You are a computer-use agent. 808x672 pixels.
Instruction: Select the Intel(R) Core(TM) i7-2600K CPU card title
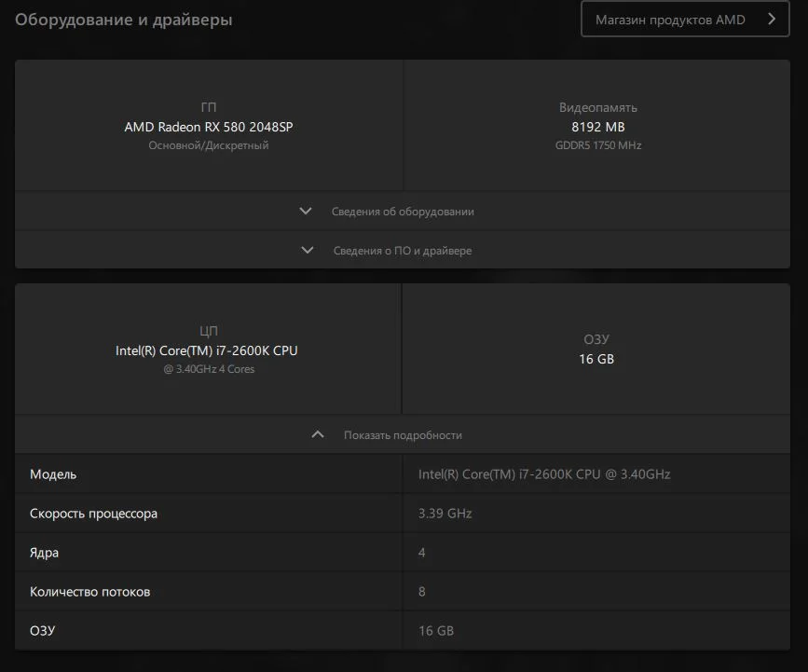207,350
